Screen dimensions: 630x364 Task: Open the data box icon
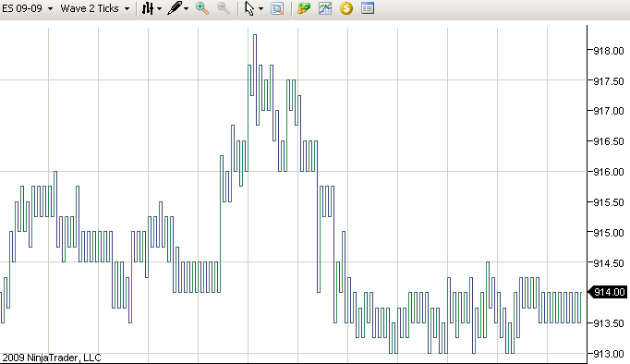click(277, 8)
